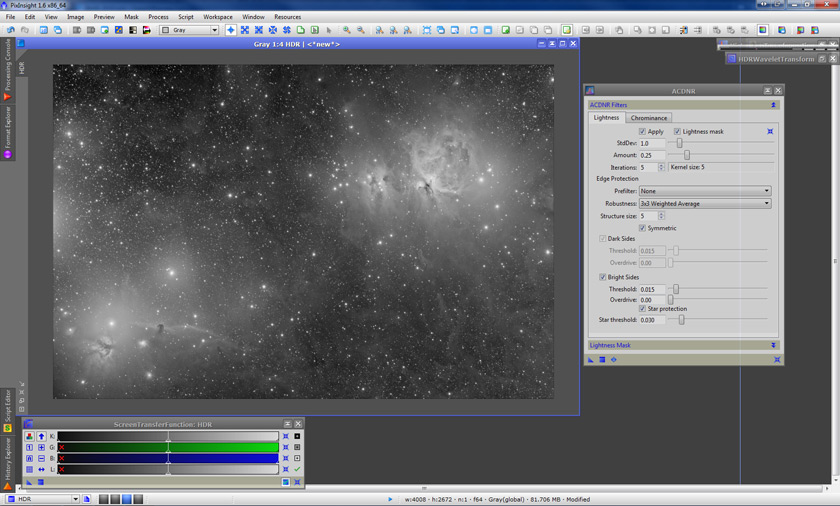
Task: Click the new instance triangle in ACDNR panel
Action: coord(591,359)
